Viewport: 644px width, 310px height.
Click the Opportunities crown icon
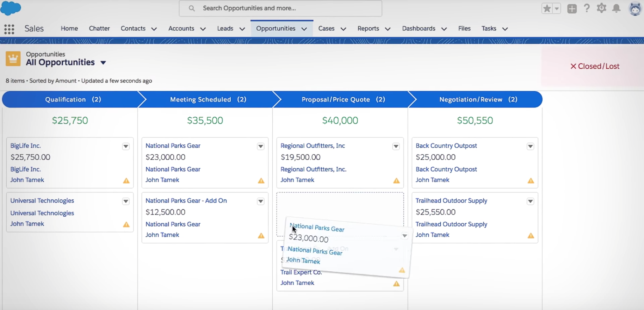13,58
